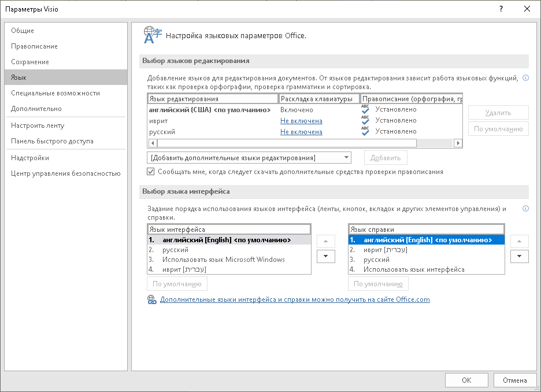Select иврит in interface language list
Screen dimensions: 541x392
coord(229,269)
